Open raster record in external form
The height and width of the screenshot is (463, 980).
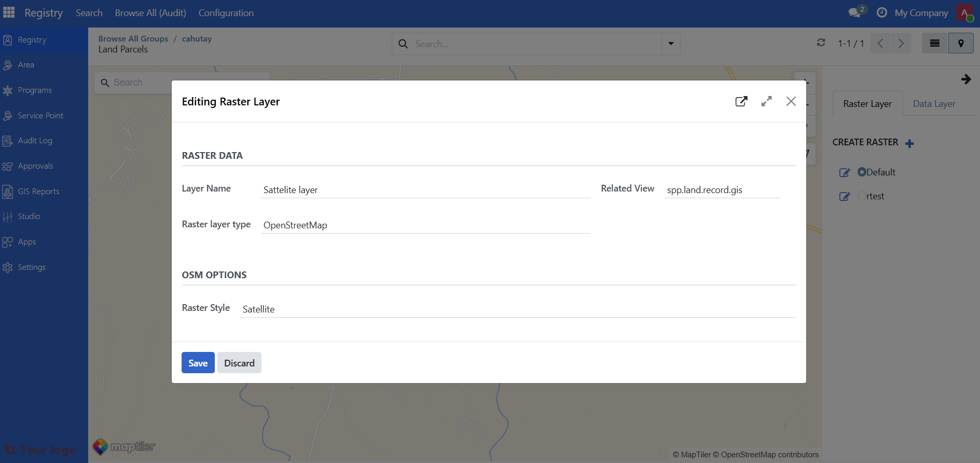click(x=741, y=101)
